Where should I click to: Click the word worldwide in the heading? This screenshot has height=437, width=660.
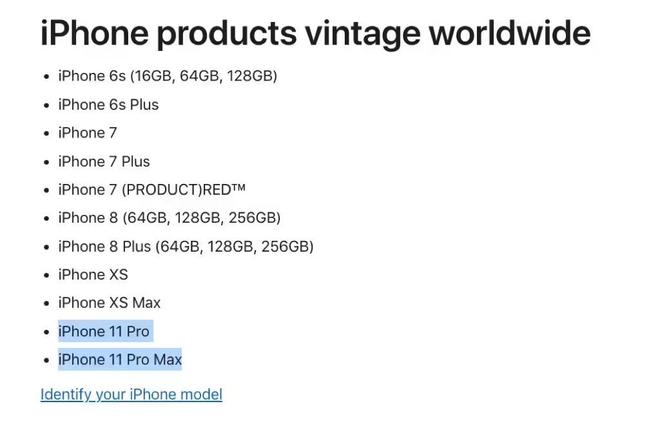[510, 33]
